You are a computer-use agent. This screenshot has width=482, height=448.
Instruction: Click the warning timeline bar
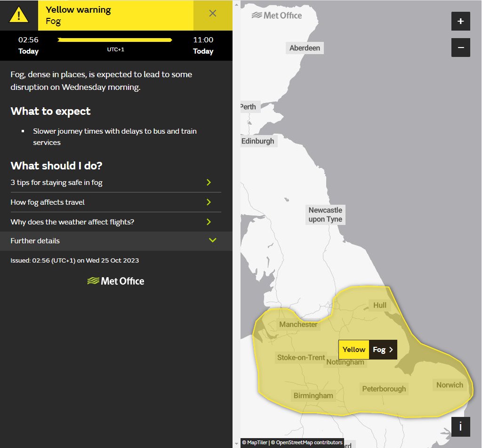115,40
